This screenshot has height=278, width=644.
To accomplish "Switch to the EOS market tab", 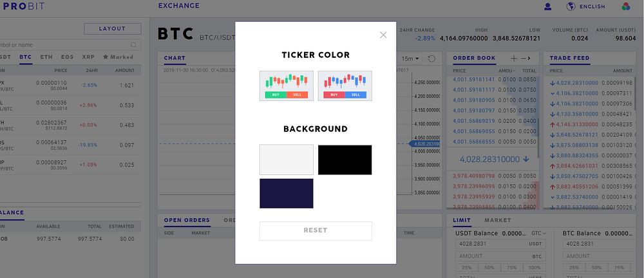I will (x=68, y=57).
